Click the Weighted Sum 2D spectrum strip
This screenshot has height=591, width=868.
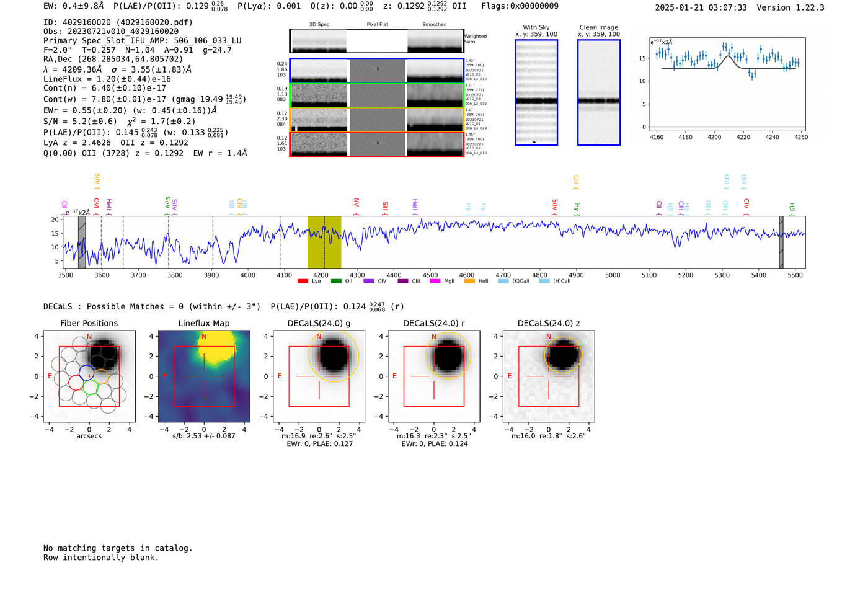[x=376, y=41]
